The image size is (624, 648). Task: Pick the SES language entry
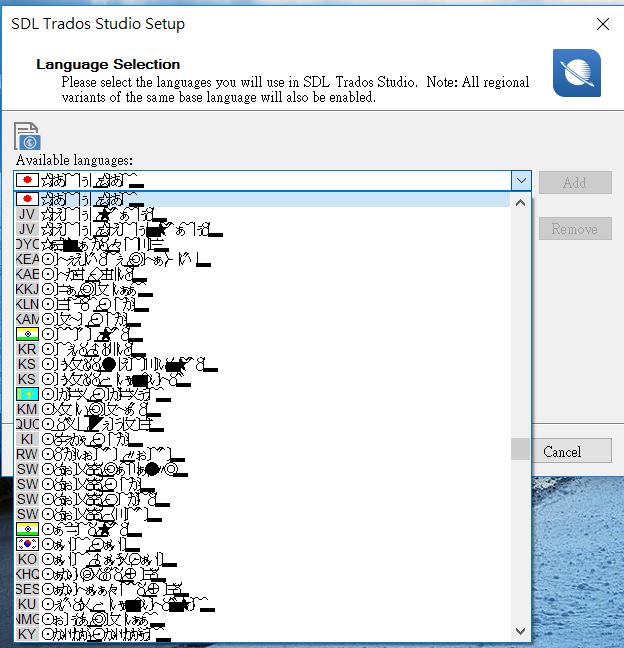click(x=262, y=589)
